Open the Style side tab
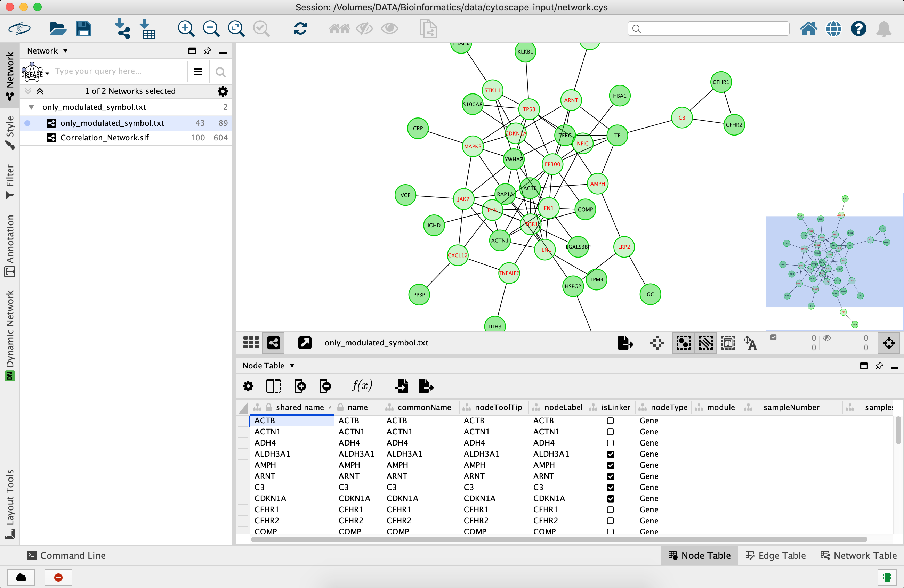The width and height of the screenshot is (904, 588). tap(9, 132)
